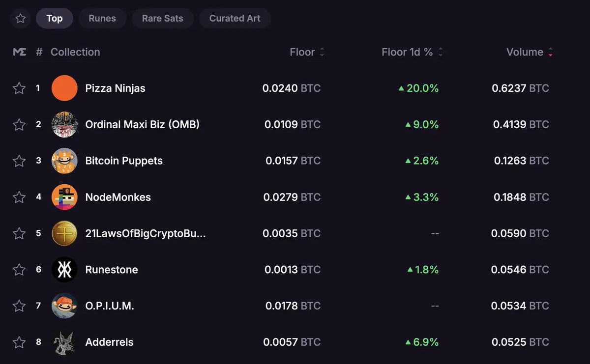Click the Adderrels collection avatar

pos(64,342)
